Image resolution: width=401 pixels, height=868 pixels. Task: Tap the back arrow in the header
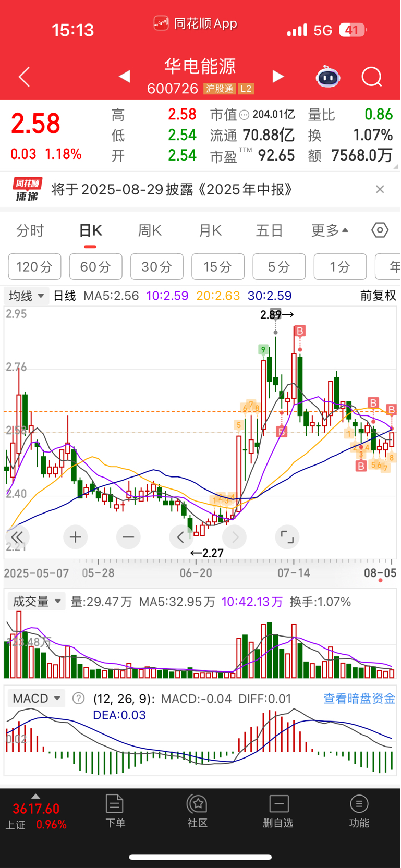(x=24, y=77)
